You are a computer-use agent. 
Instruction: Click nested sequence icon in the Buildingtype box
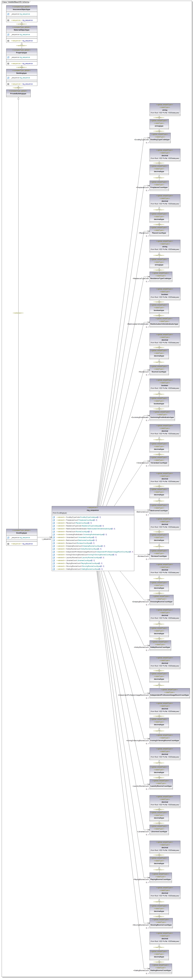pos(8,84)
